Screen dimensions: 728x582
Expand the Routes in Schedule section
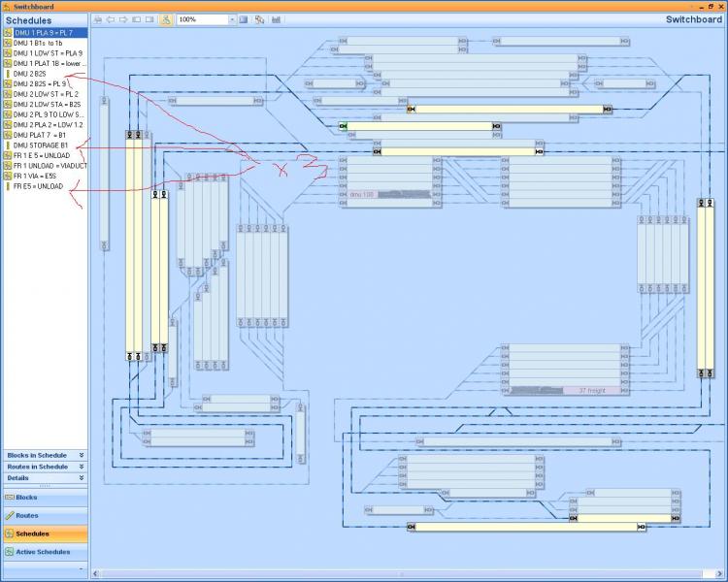[82, 467]
